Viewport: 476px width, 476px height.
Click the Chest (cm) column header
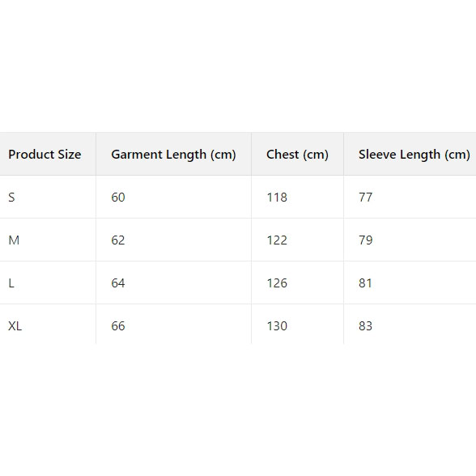click(x=297, y=155)
